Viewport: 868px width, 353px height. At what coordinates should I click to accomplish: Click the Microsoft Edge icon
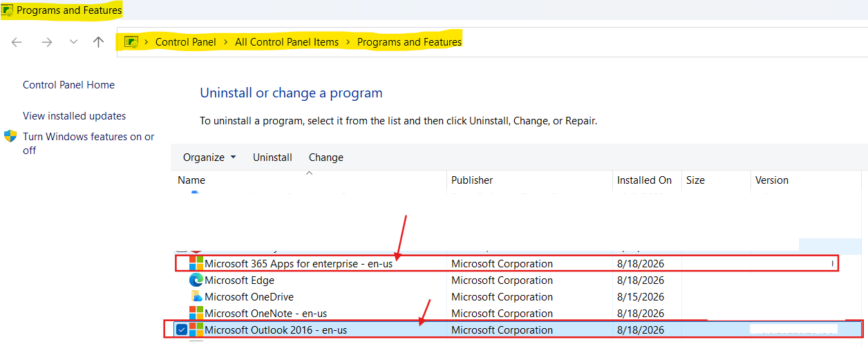click(x=196, y=280)
